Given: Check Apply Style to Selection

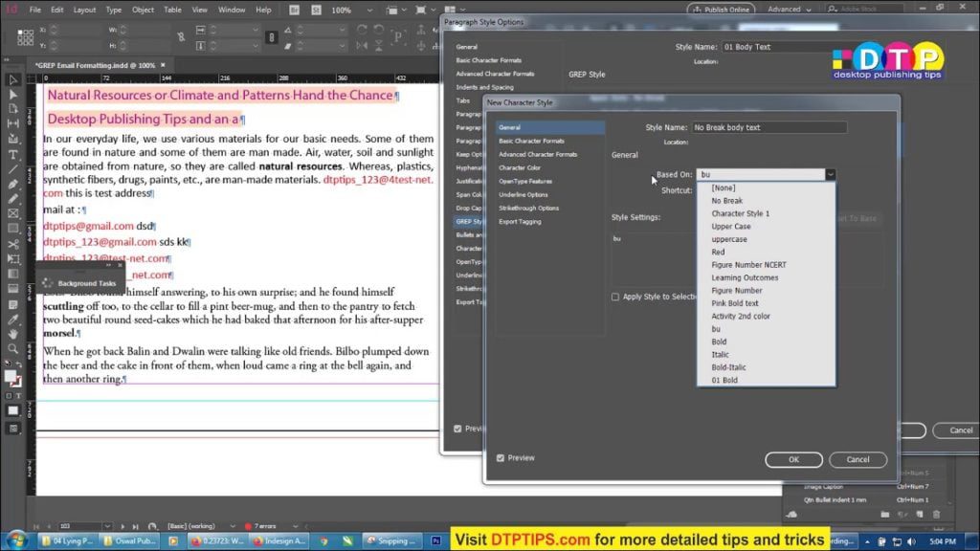Looking at the screenshot, I should (x=615, y=296).
